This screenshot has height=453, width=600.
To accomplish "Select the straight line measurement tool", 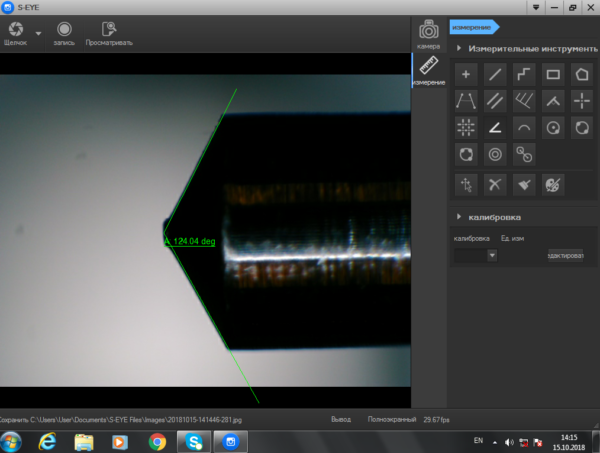I will [x=495, y=74].
